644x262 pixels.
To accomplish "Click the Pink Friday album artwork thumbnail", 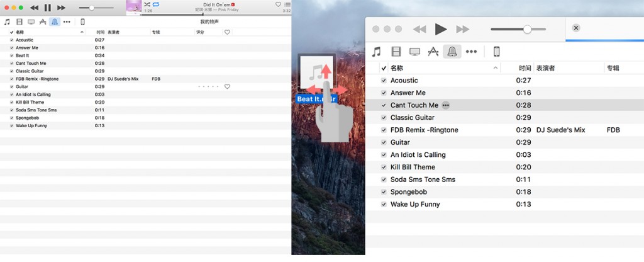I will click(133, 7).
